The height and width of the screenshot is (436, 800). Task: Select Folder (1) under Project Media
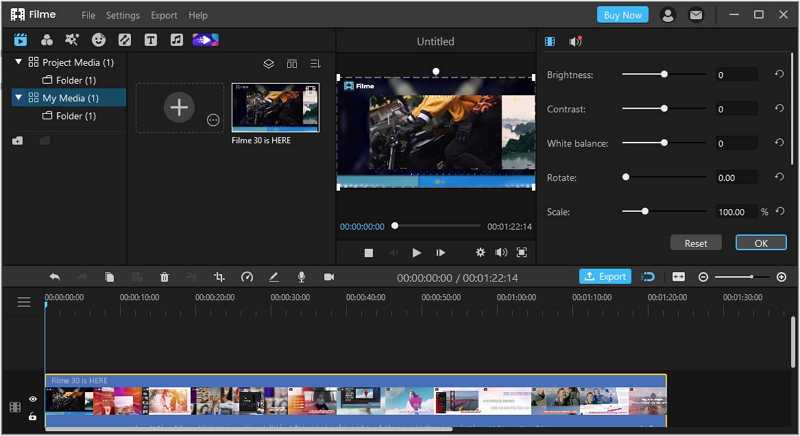click(x=69, y=80)
